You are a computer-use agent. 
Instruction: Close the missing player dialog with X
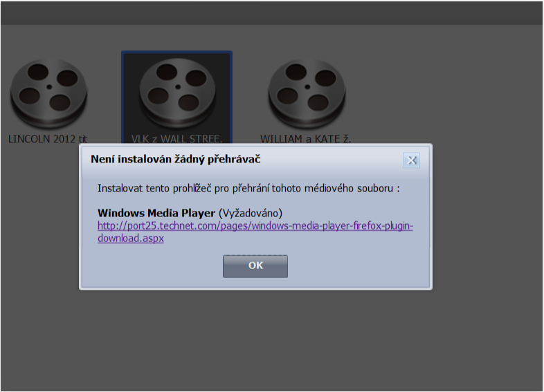[x=412, y=160]
